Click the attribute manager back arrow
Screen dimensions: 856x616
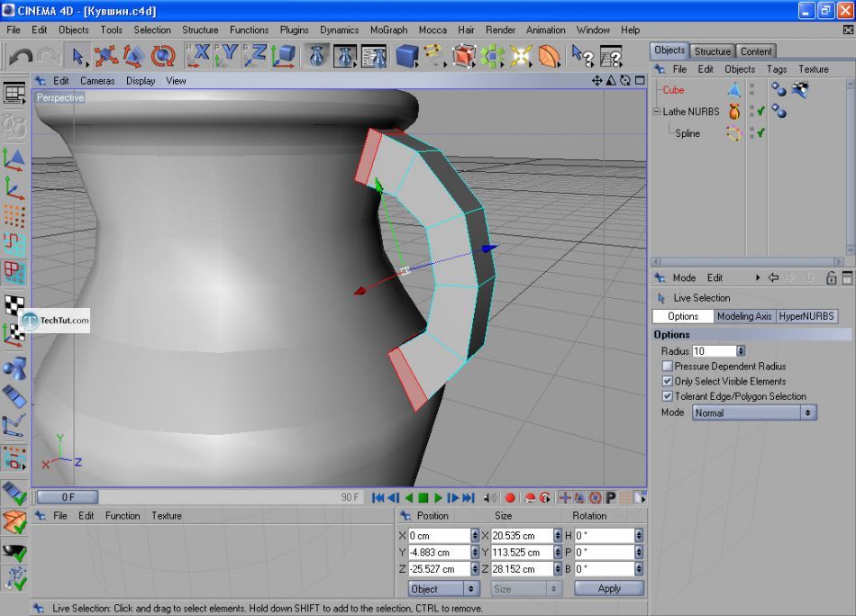click(x=773, y=277)
